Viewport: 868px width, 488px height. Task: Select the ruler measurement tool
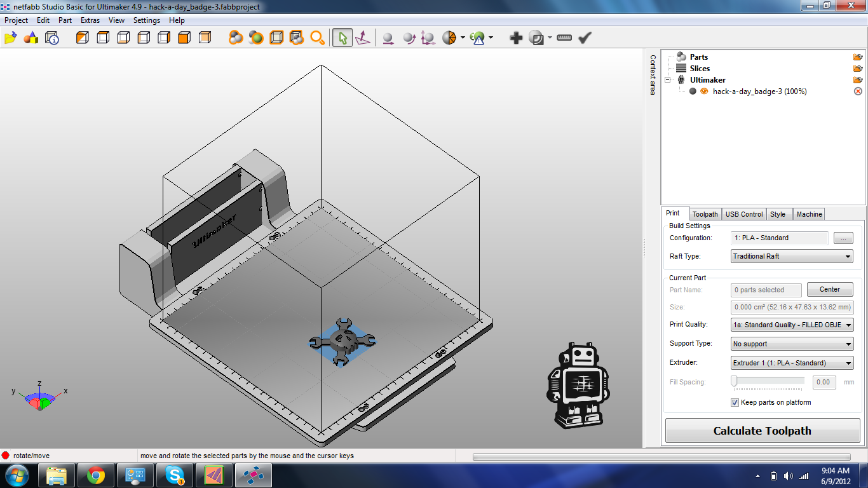tap(564, 38)
